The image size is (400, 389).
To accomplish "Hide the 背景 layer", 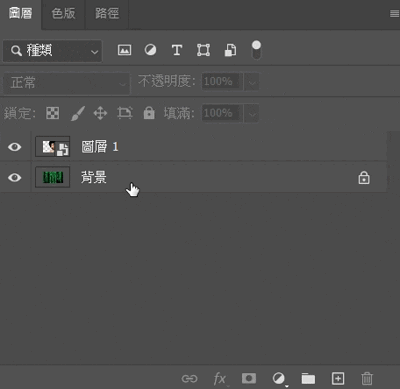I will click(x=14, y=177).
